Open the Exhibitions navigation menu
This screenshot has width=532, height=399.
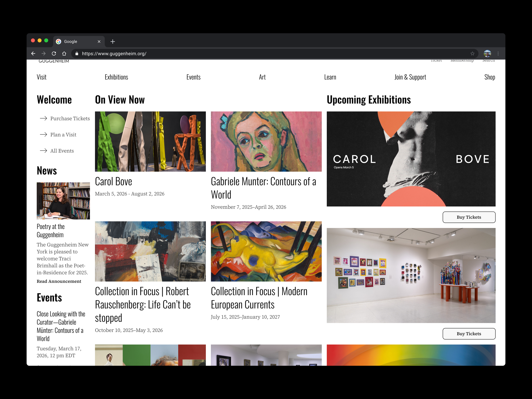coord(116,77)
